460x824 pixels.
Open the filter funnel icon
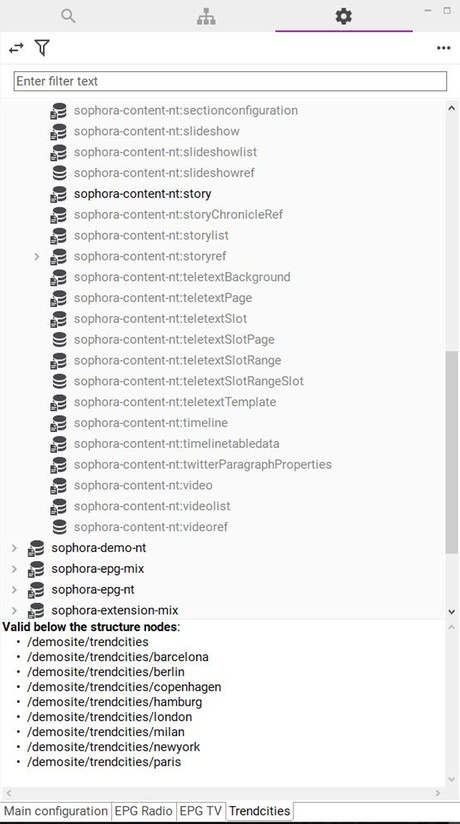[x=42, y=48]
